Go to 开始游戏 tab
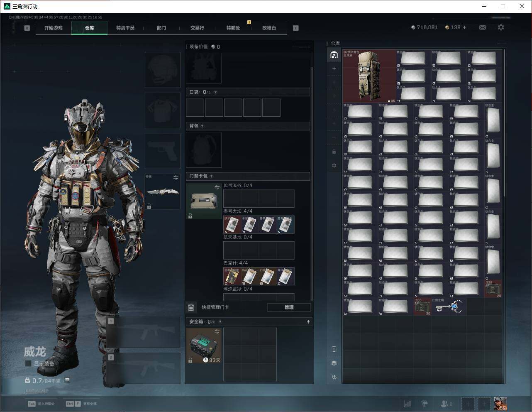Image resolution: width=532 pixels, height=412 pixels. (54, 28)
